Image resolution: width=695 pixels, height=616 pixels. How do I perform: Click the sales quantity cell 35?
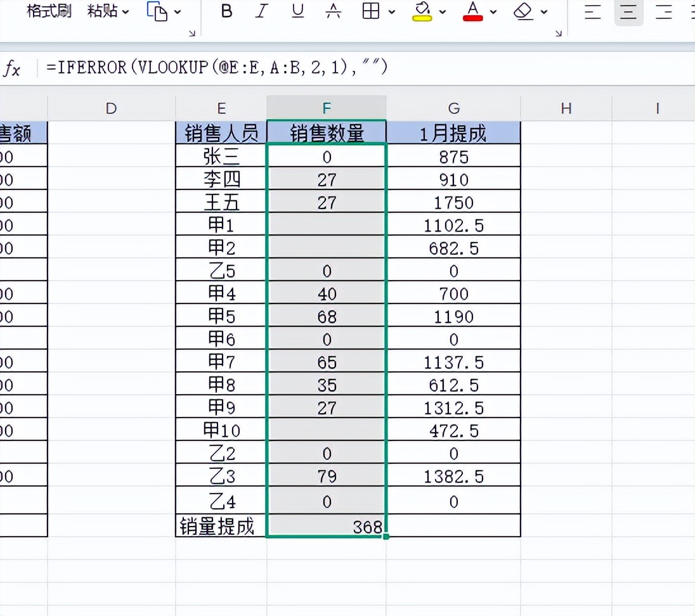click(x=327, y=384)
